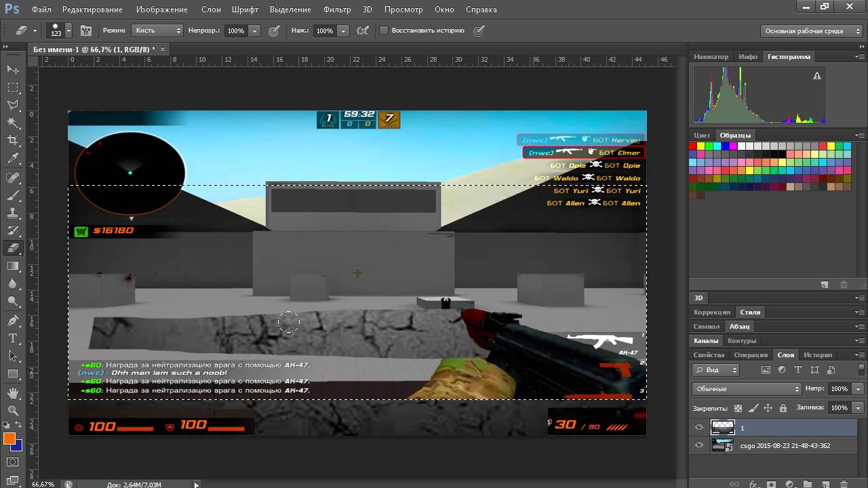Enable the Восстановить историю checkbox
Image resolution: width=868 pixels, height=488 pixels.
[383, 30]
